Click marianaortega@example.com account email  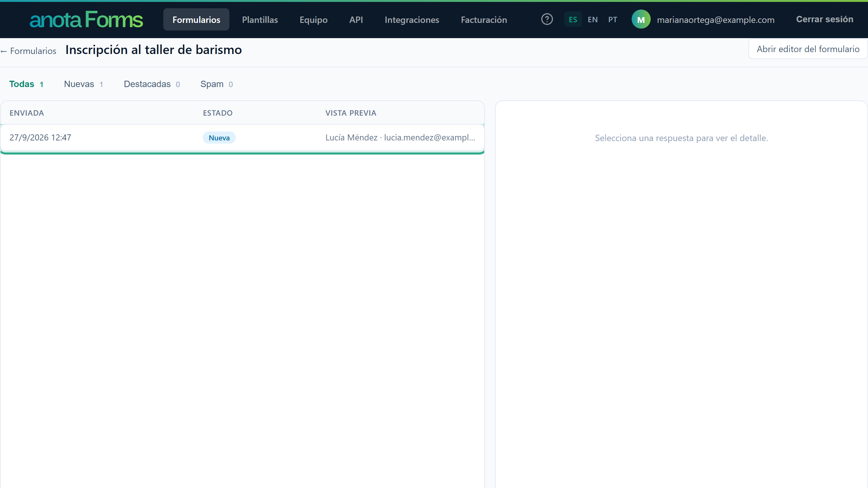click(715, 20)
